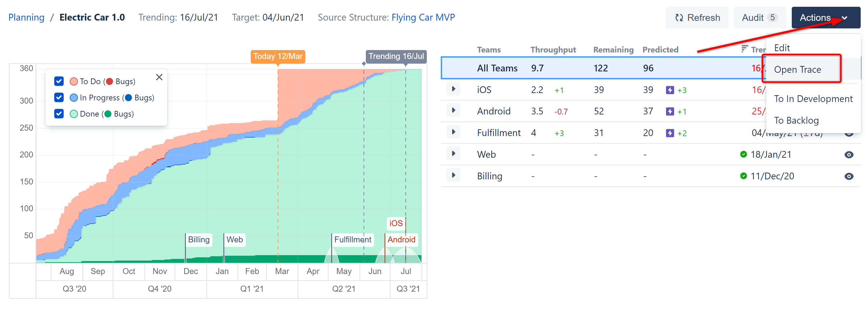Select Open Trace from the Actions menu
Image resolution: width=868 pixels, height=310 pixels.
coord(797,70)
